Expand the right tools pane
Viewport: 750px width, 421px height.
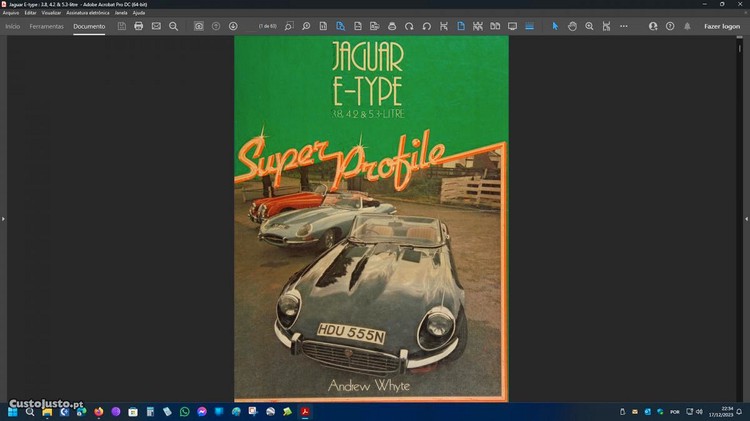[746, 218]
